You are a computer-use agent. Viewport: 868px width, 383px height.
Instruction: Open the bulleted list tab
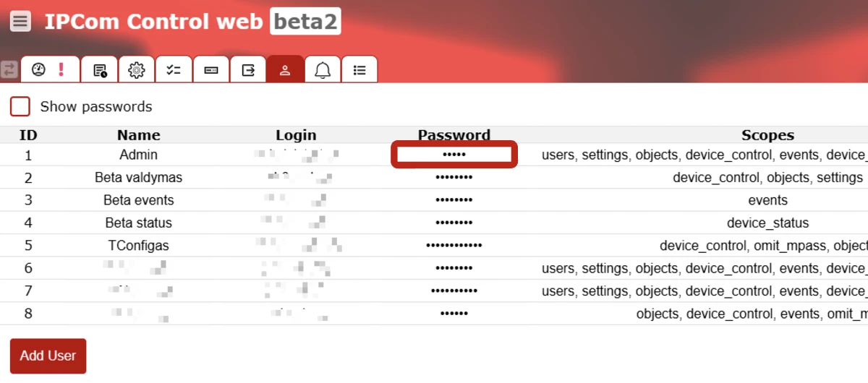[x=359, y=70]
